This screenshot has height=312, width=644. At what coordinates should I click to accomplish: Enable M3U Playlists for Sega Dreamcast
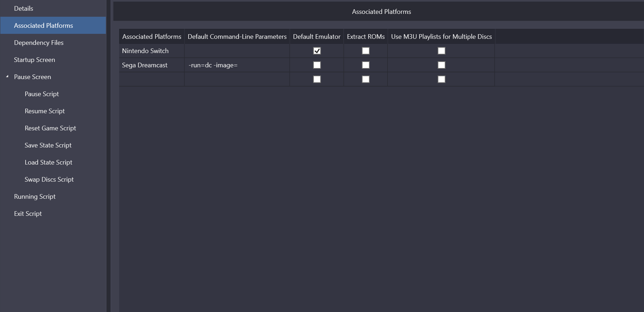[442, 65]
